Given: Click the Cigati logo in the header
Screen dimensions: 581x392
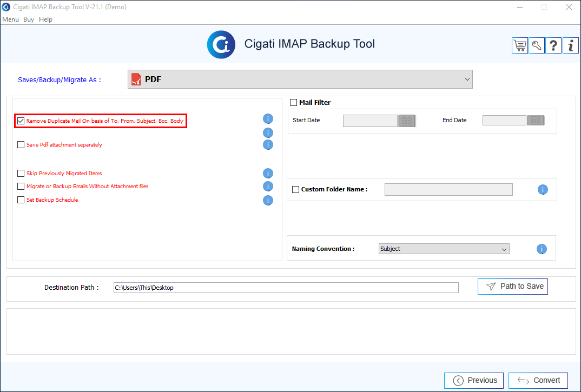Looking at the screenshot, I should pyautogui.click(x=221, y=44).
